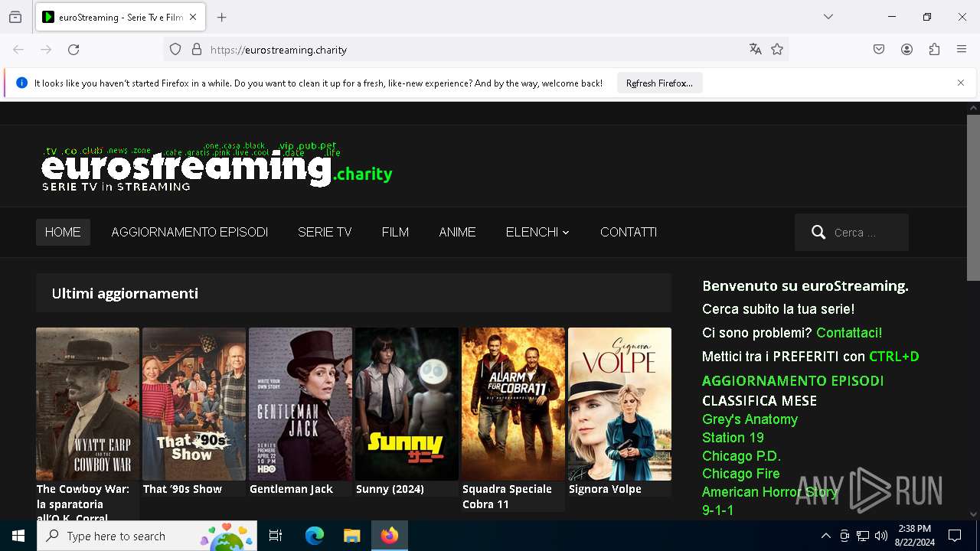Image resolution: width=980 pixels, height=551 pixels.
Task: Expand the list all tabs chevron
Action: (828, 17)
